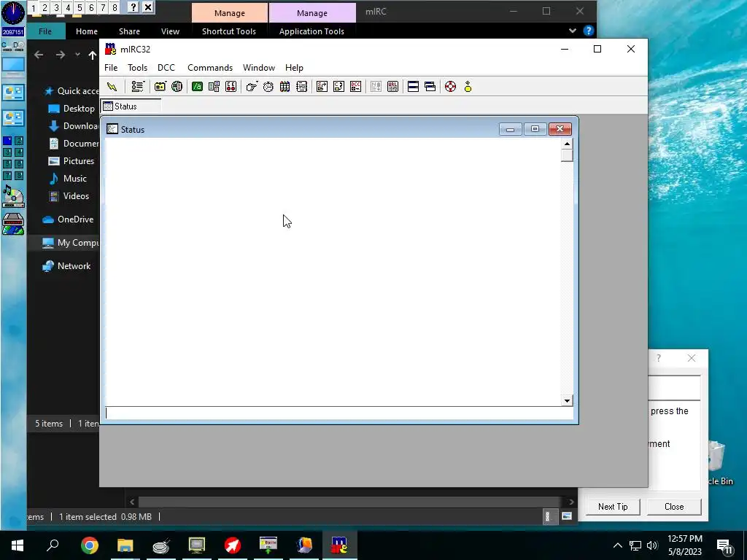Click the stopwatch Online Timer icon

click(268, 87)
